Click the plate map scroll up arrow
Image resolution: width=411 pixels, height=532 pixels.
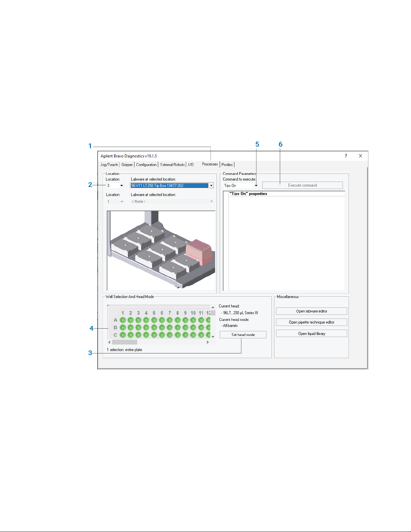(x=213, y=307)
